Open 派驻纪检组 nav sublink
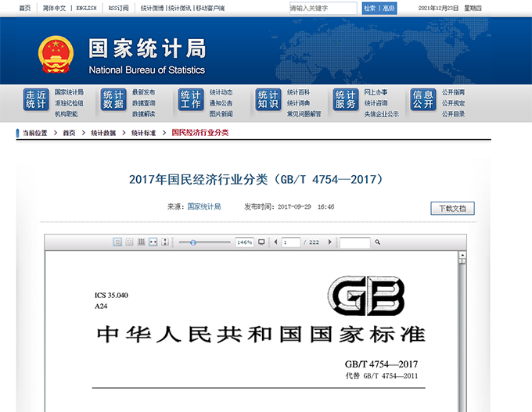The image size is (532, 412). [69, 103]
